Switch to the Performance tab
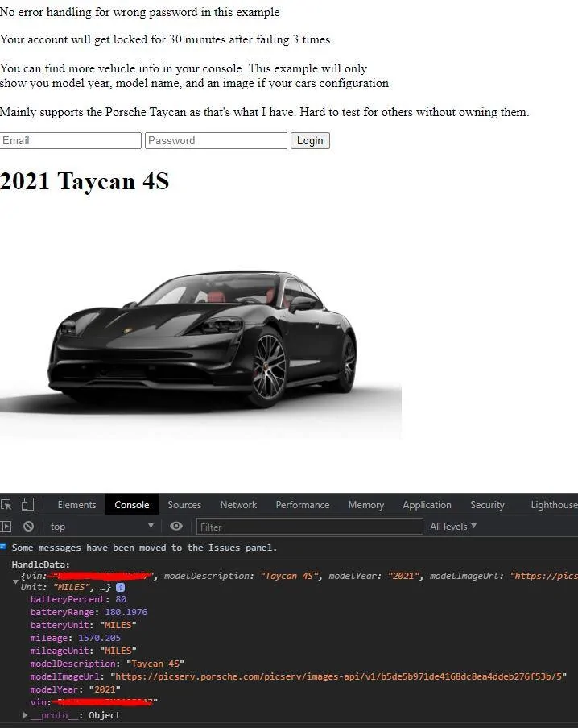Image resolution: width=578 pixels, height=728 pixels. (x=302, y=505)
